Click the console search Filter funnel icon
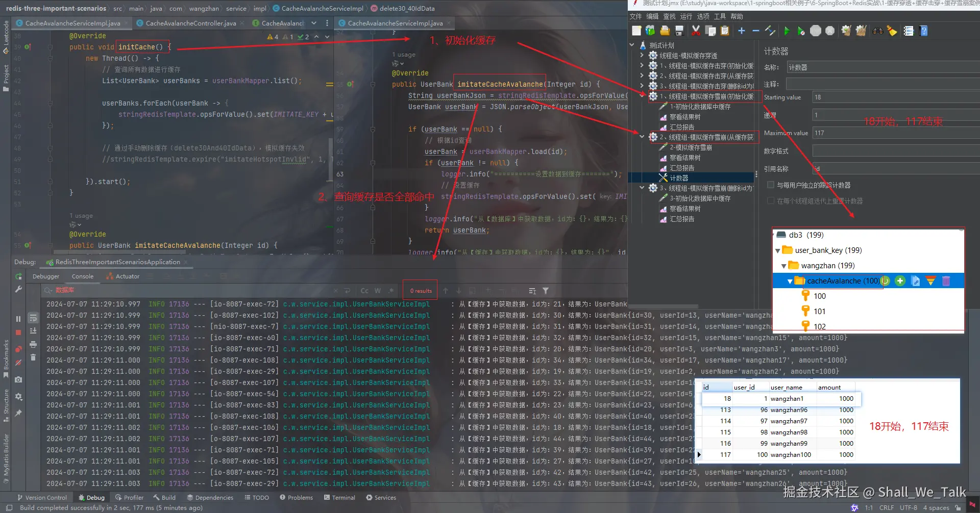 546,291
